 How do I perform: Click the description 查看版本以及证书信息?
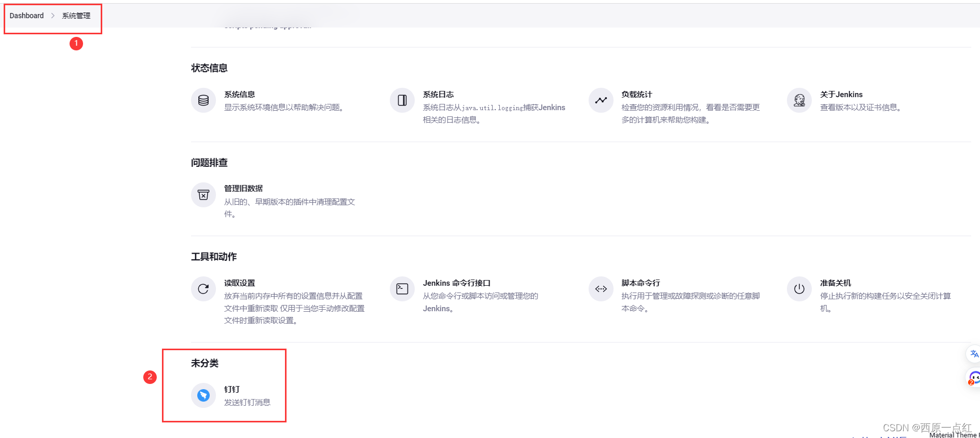coord(862,108)
